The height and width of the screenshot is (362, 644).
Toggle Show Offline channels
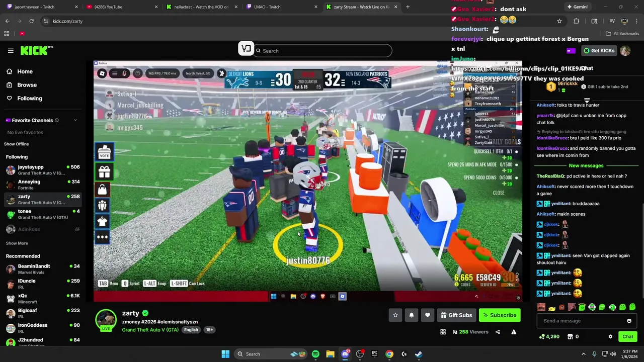click(x=17, y=144)
